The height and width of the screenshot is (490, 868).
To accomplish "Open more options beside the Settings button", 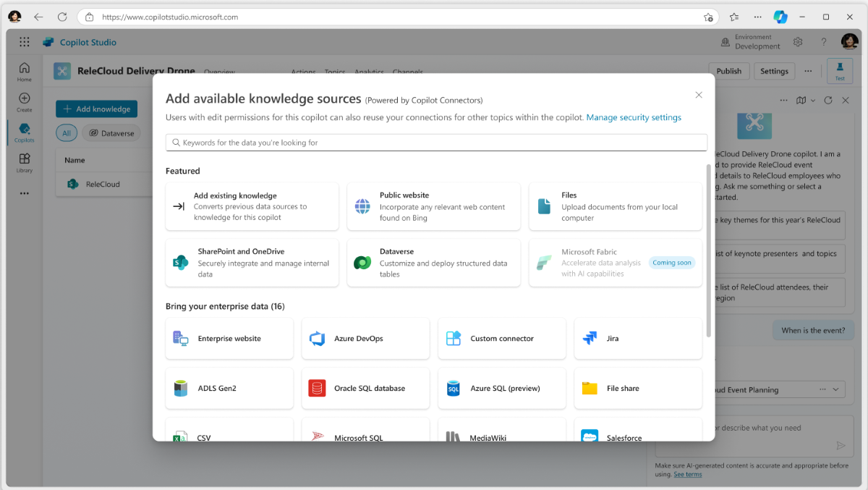I will [808, 70].
